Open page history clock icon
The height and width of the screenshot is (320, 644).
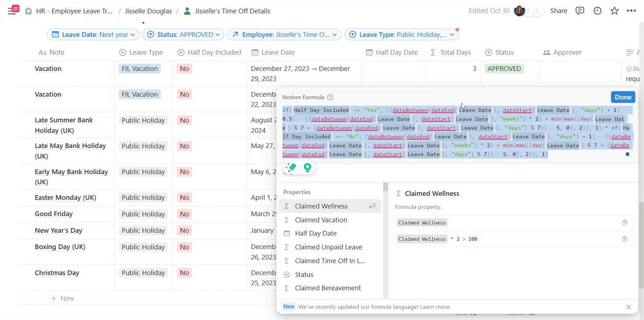tap(597, 11)
